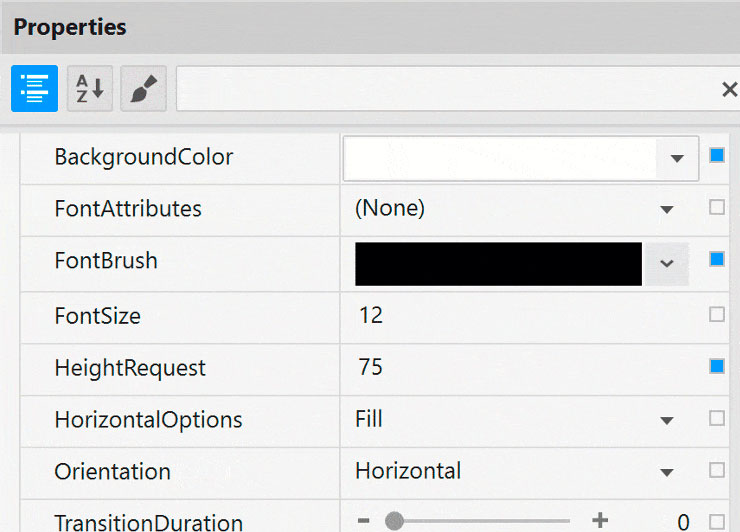Open the FontBrush chevron dropdown
This screenshot has width=740, height=532.
[667, 263]
